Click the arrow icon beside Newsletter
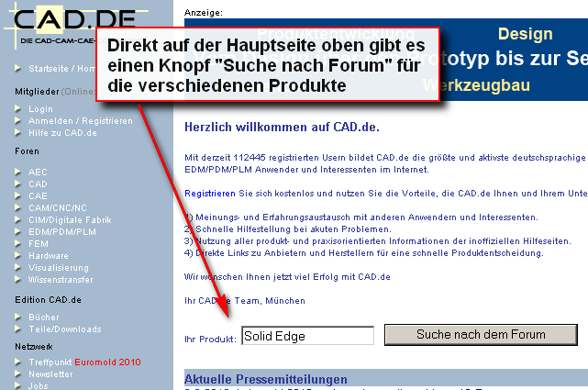Image resolution: width=588 pixels, height=390 pixels. [17, 373]
